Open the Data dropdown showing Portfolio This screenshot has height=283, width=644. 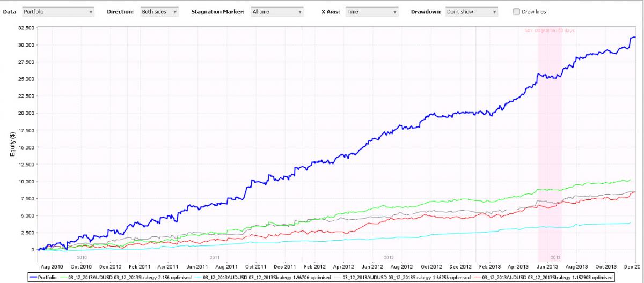pos(58,12)
